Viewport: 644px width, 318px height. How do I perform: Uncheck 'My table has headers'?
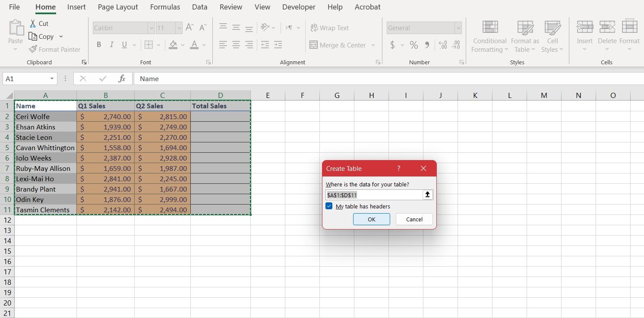click(329, 206)
